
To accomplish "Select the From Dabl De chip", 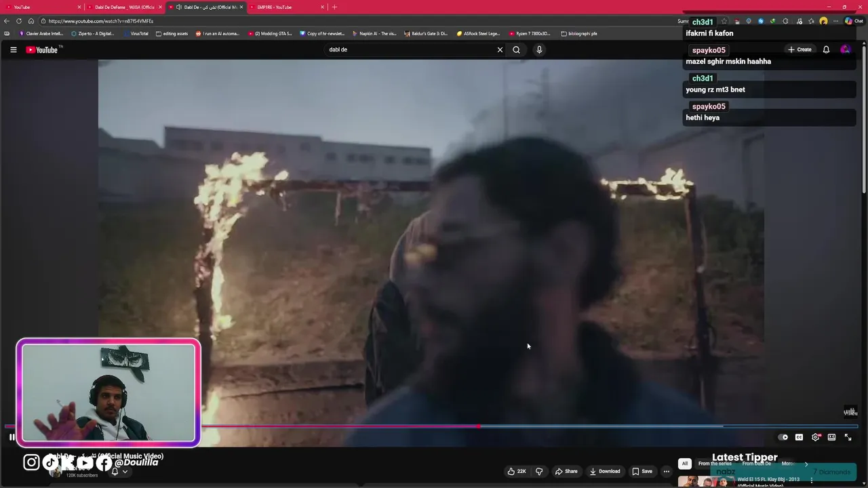I will (x=757, y=464).
